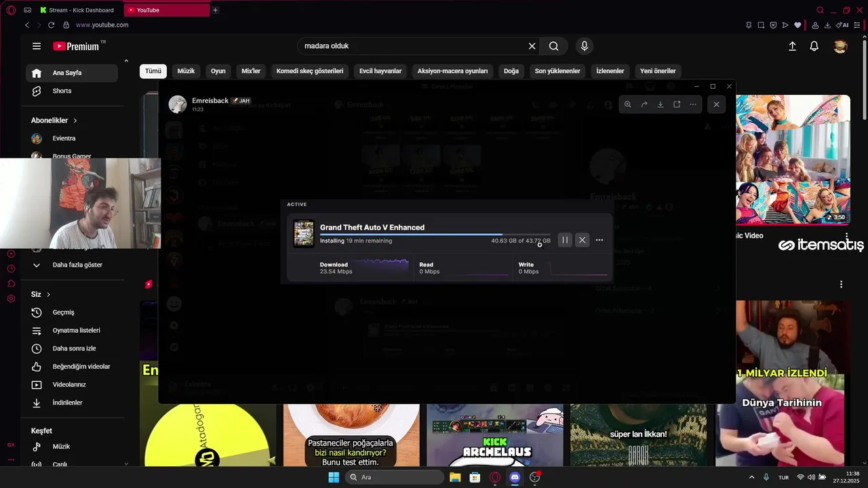Open Daha sonra izle in sidebar
This screenshot has height=488, width=868.
[72, 348]
